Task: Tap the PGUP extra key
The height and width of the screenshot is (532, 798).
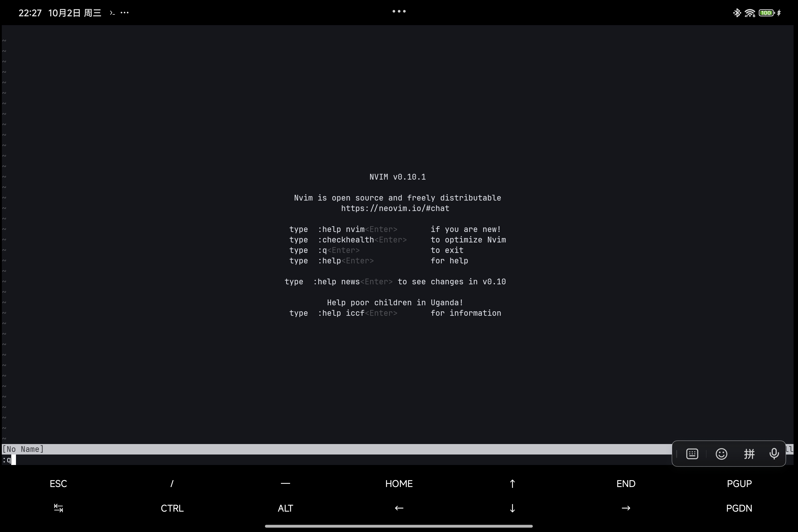Action: [739, 484]
